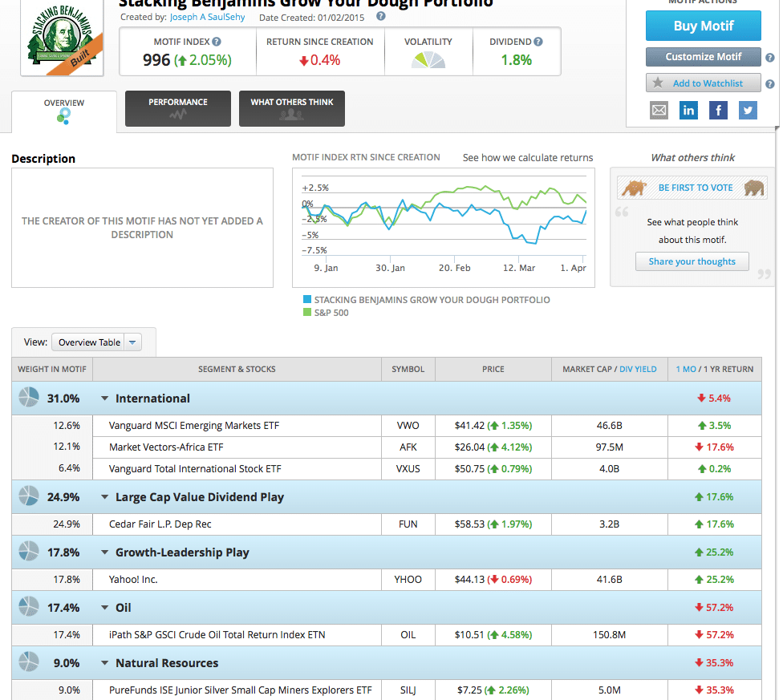Click Motif Index help question mark
This screenshot has height=700, width=783.
pyautogui.click(x=217, y=42)
